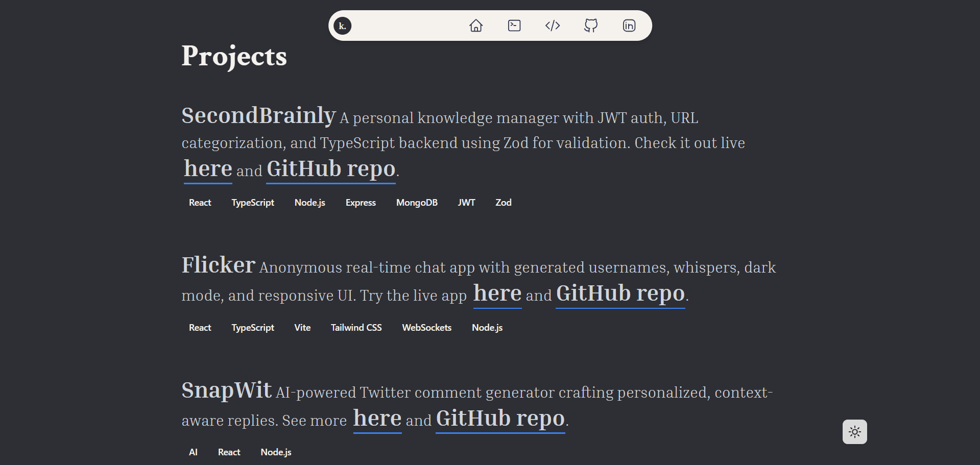Click the MongoDB tag under SecondBrainly
Viewport: 980px width, 465px height.
click(417, 203)
